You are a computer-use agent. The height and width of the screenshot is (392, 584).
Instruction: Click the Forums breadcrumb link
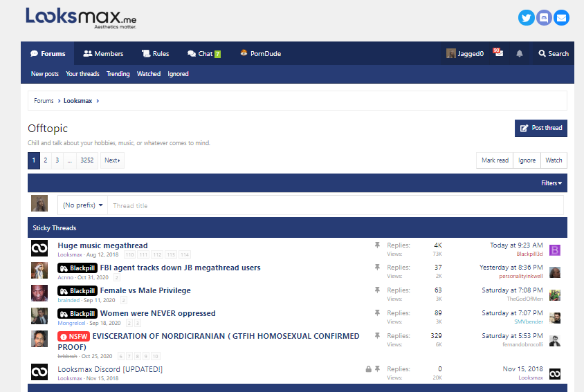pyautogui.click(x=44, y=101)
